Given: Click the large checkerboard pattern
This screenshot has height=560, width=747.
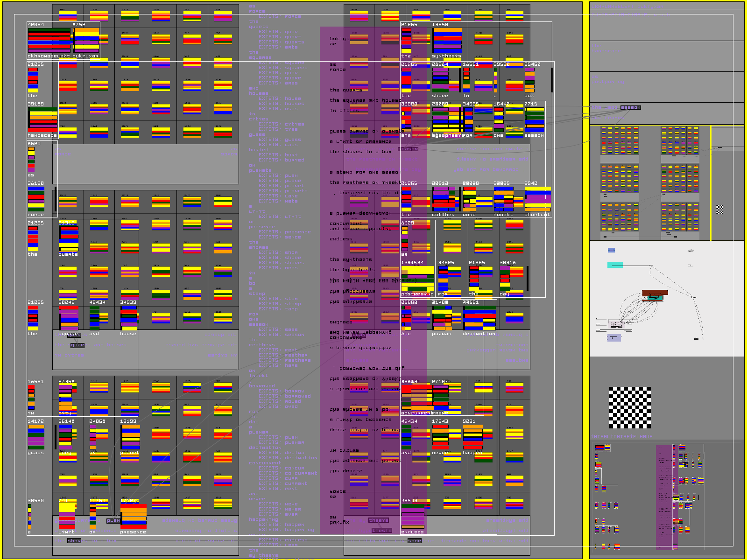Looking at the screenshot, I should click(x=630, y=407).
